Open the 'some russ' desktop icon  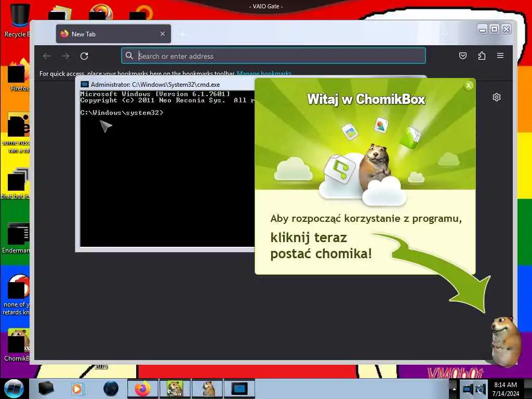[x=17, y=133]
